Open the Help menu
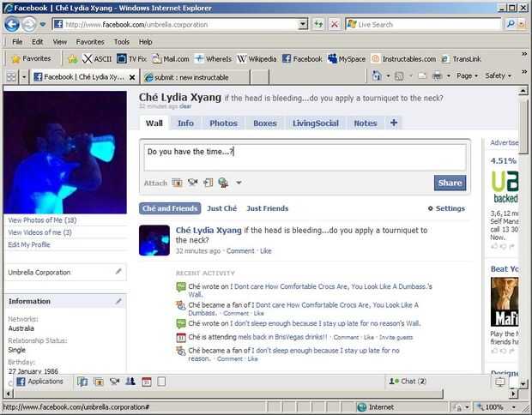The height and width of the screenshot is (415, 532). (145, 42)
